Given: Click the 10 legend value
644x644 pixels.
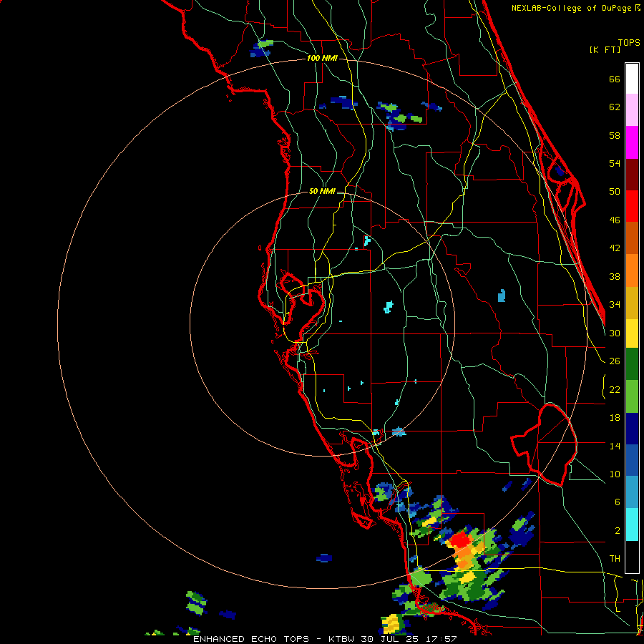Looking at the screenshot, I should [615, 474].
